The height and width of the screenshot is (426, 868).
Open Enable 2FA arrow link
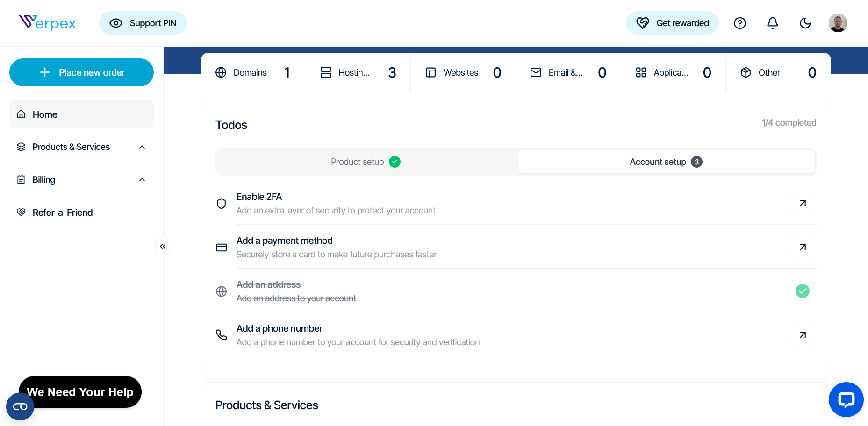tap(803, 204)
